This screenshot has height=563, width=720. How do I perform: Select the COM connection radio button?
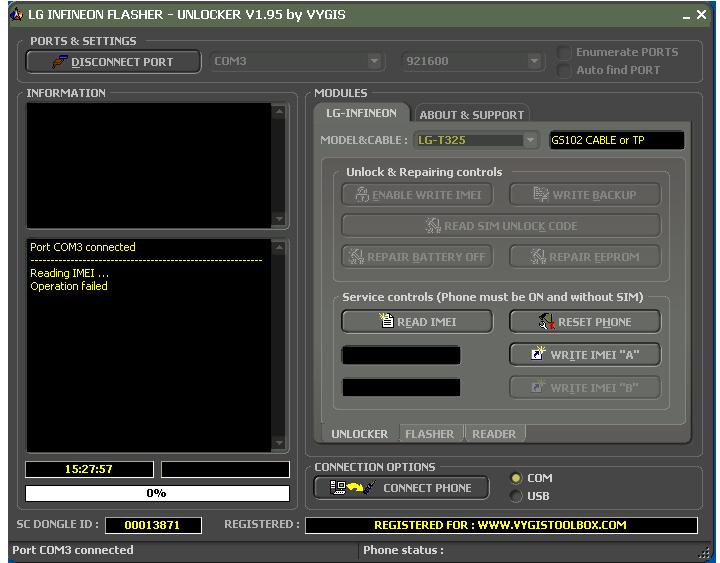516,478
